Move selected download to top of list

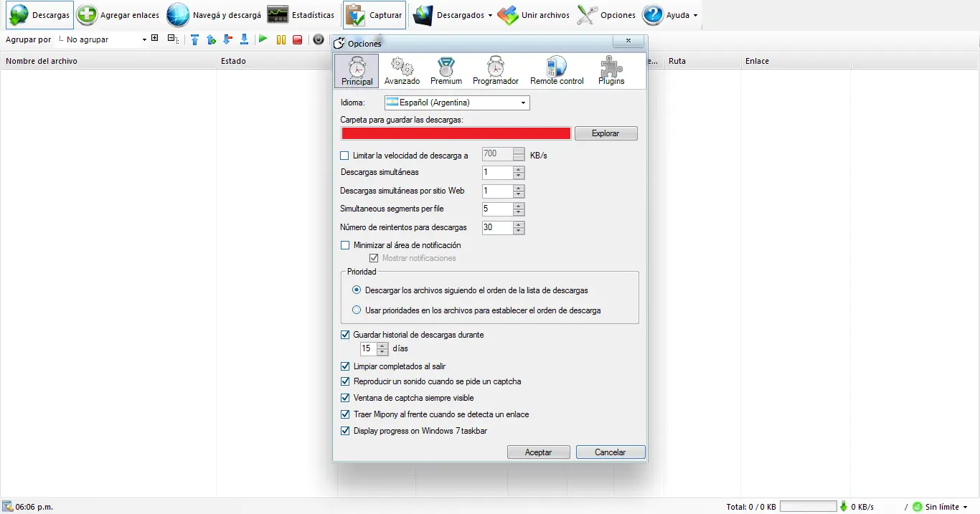(x=194, y=39)
